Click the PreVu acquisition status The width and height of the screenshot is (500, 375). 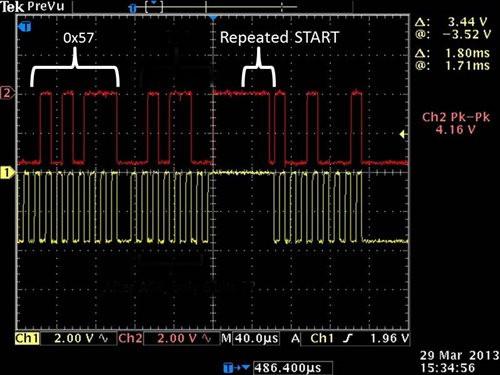click(45, 6)
